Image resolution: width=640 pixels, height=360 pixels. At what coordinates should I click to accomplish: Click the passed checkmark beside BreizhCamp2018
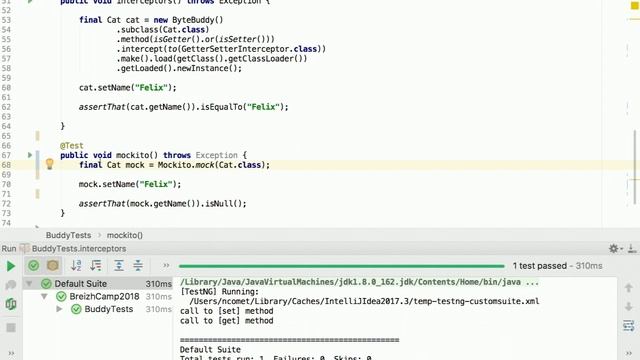[x=61, y=297]
